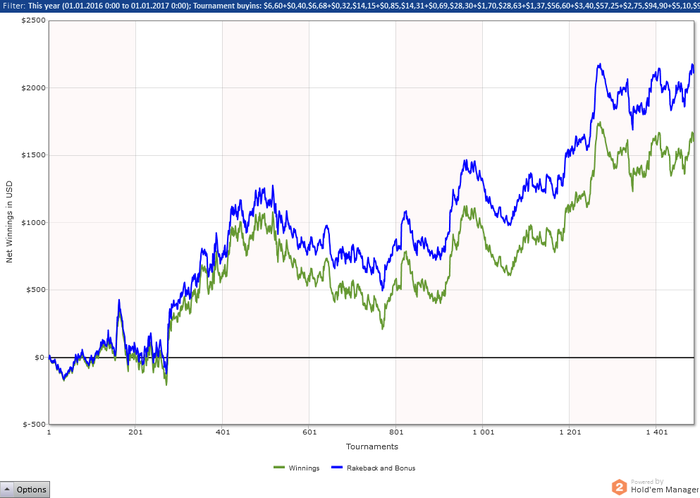Click the blue Rakeback legend swatch
This screenshot has width=700, height=498.
click(337, 468)
